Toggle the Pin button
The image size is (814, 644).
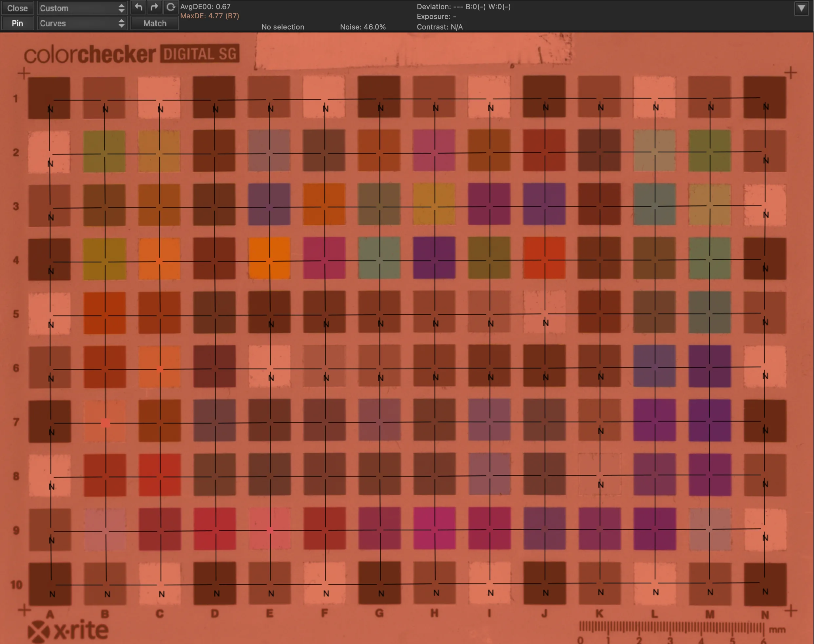click(17, 23)
